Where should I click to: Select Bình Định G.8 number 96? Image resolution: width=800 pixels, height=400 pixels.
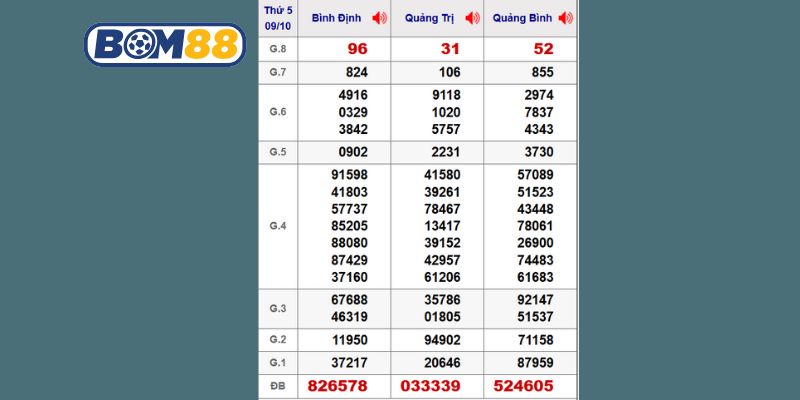coord(358,49)
